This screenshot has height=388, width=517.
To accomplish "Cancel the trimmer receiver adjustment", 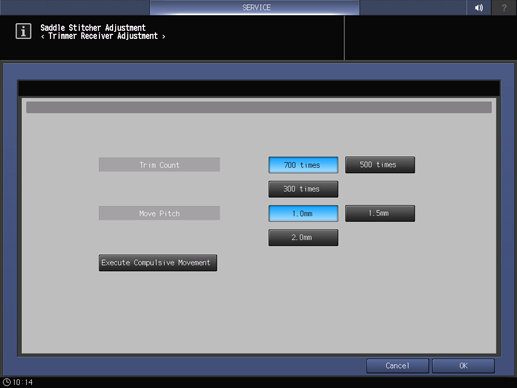I will 397,366.
